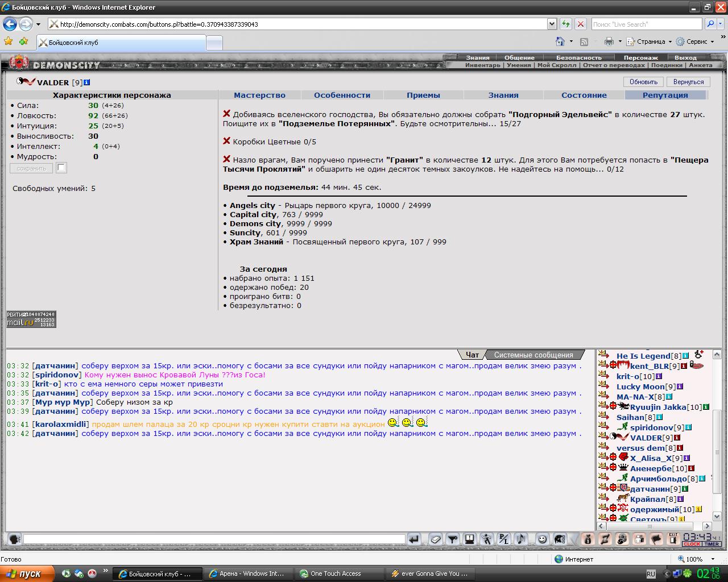This screenshot has width=728, height=582.
Task: Switch clock display to TIMER mode
Action: click(712, 544)
